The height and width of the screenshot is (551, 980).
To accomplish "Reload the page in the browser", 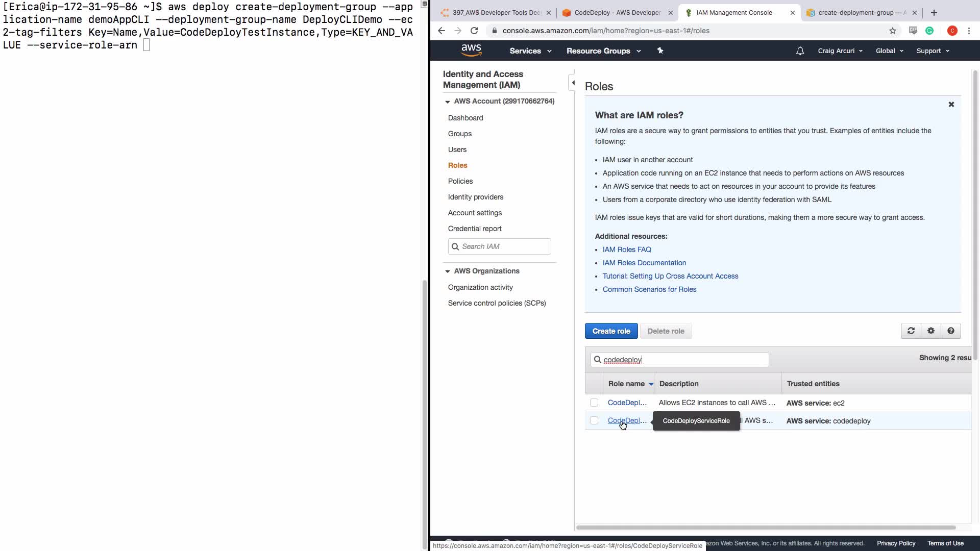I will tap(474, 31).
